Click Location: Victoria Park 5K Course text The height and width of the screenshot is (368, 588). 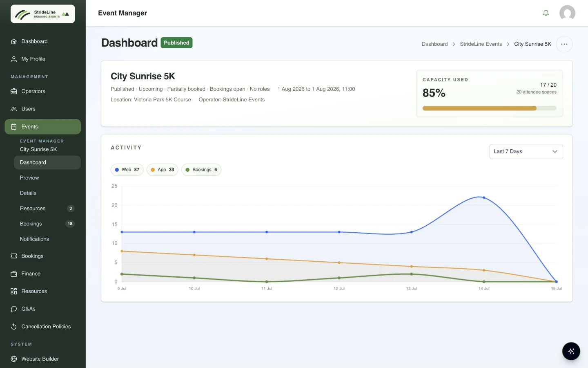151,100
